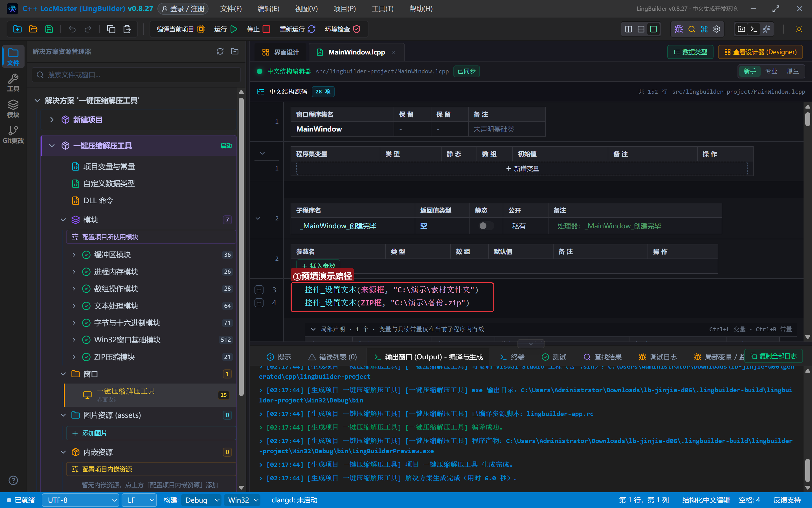Open the 工具(T) menu

click(383, 9)
